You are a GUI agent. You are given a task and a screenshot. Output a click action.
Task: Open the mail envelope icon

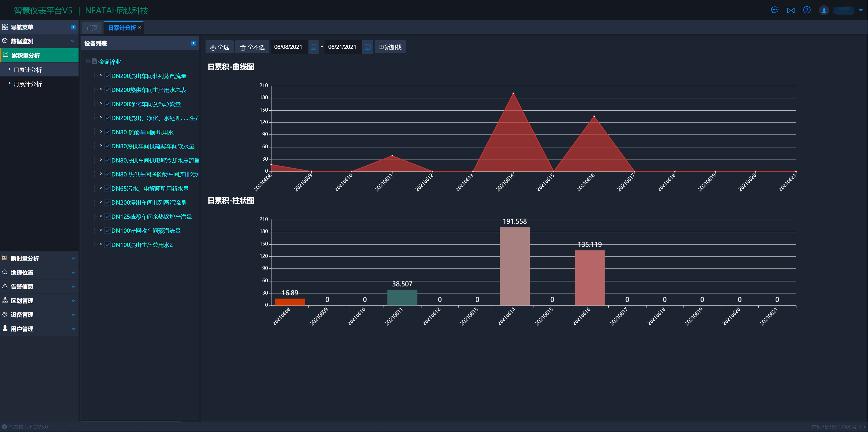point(791,10)
